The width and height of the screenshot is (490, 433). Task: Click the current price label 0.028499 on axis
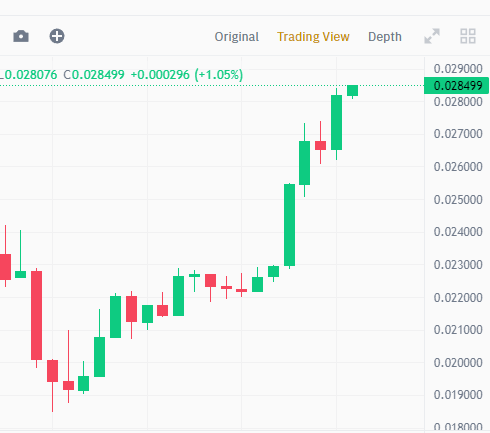coord(457,86)
